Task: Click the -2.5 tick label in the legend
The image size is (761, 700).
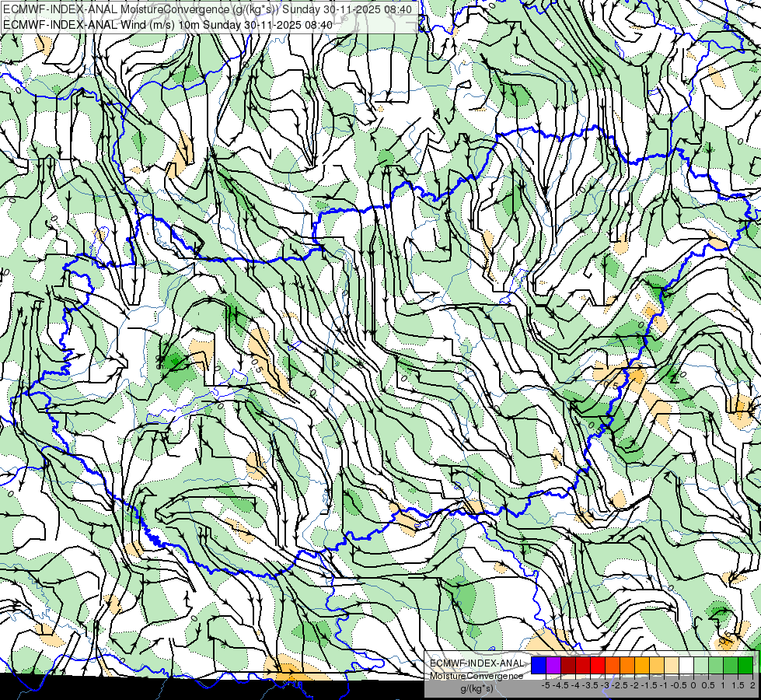Action: [x=620, y=685]
